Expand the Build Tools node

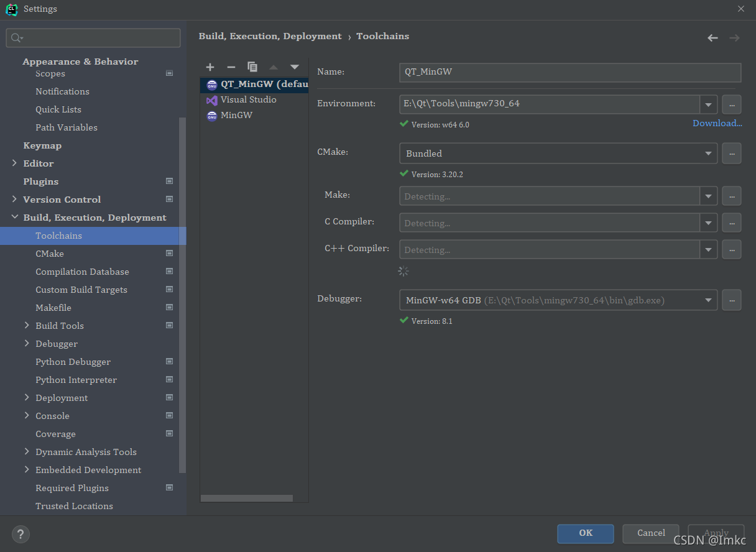point(27,326)
